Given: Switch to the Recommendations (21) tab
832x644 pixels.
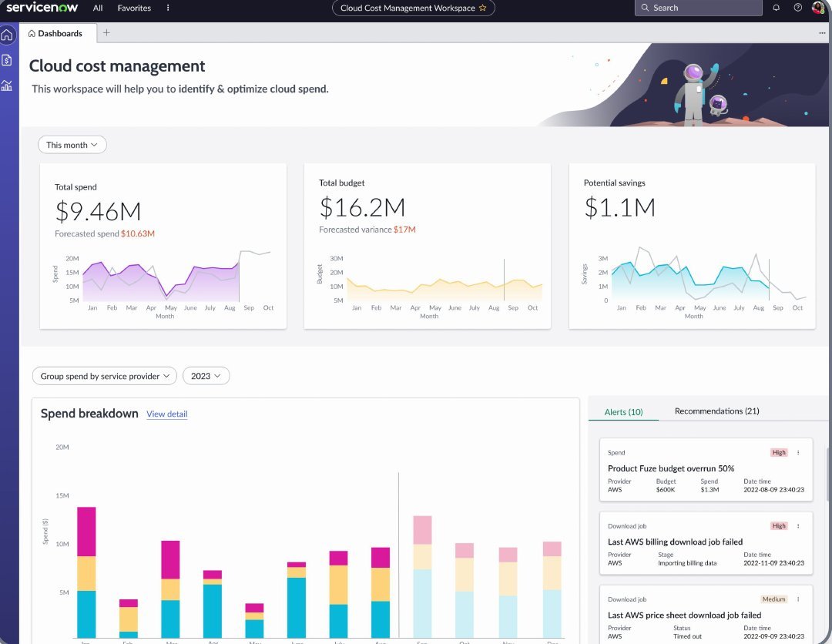Looking at the screenshot, I should (717, 411).
